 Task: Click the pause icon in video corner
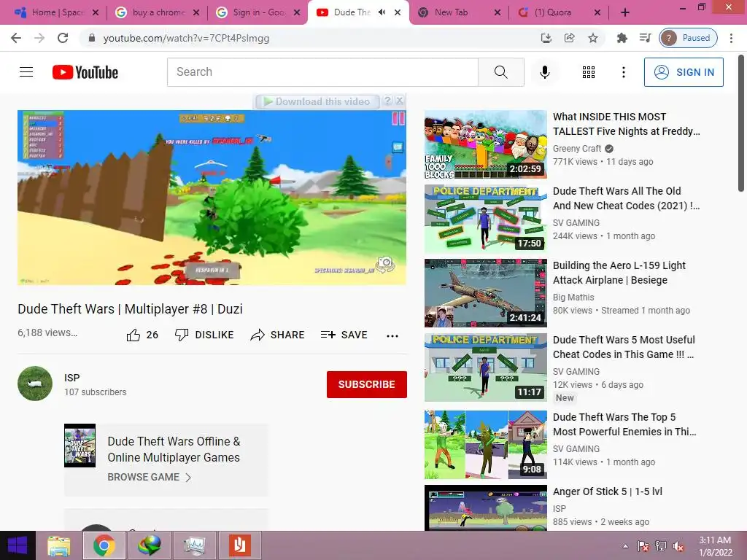pos(398,118)
